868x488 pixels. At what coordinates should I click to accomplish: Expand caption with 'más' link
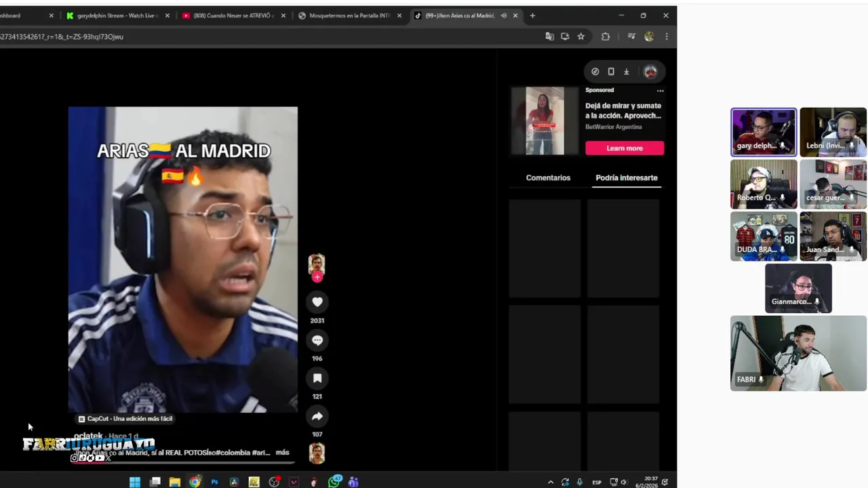tap(282, 452)
